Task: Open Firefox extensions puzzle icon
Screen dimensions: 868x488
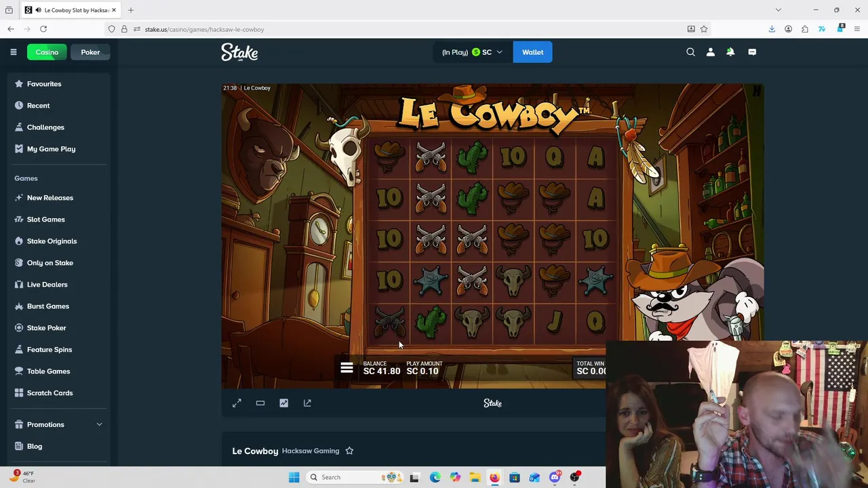Action: [x=805, y=29]
